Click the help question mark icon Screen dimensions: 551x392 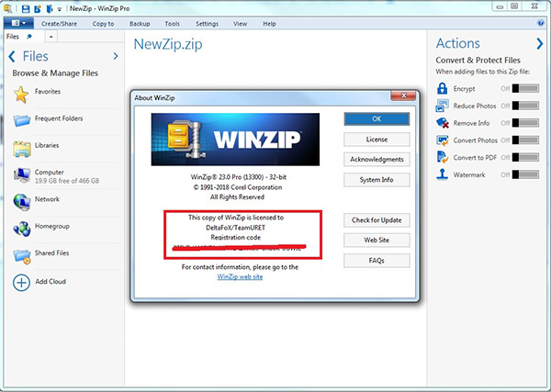(541, 23)
